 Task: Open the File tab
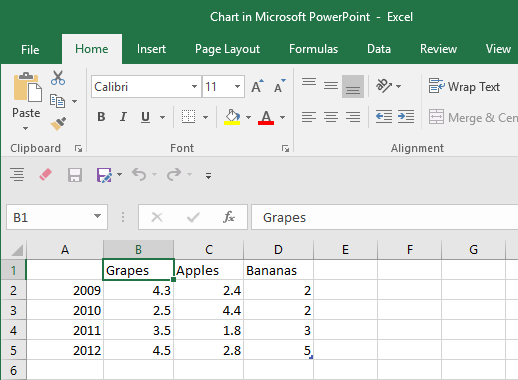click(x=30, y=49)
